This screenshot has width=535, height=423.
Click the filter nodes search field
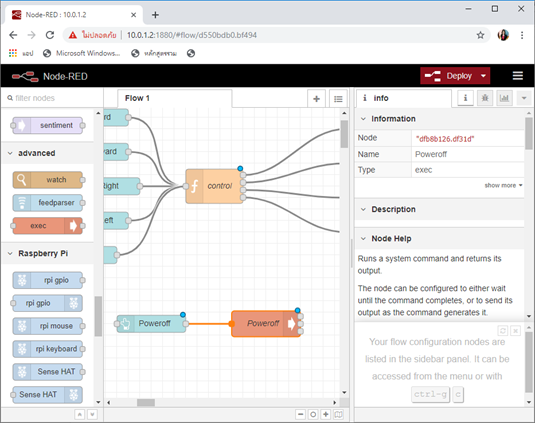(x=52, y=98)
